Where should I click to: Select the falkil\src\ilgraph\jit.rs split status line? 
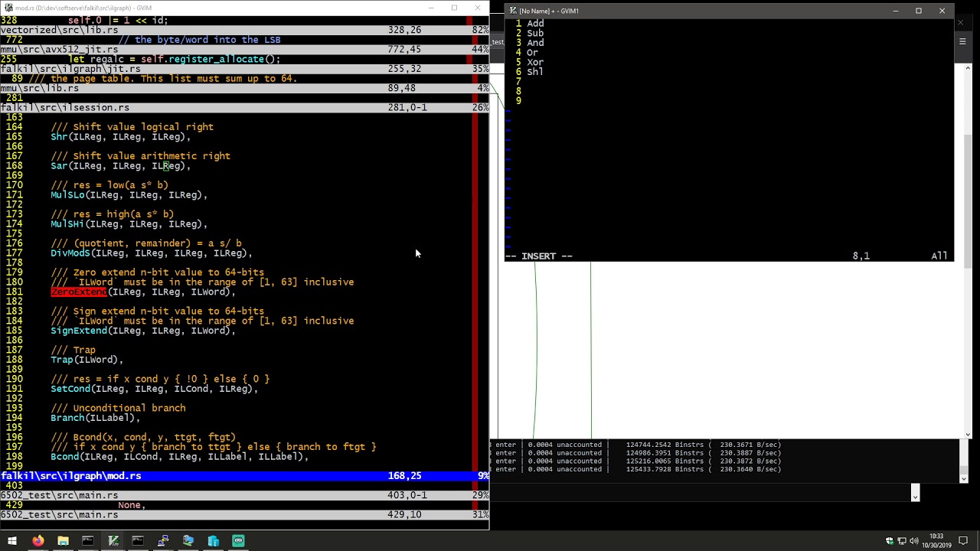tap(244, 69)
